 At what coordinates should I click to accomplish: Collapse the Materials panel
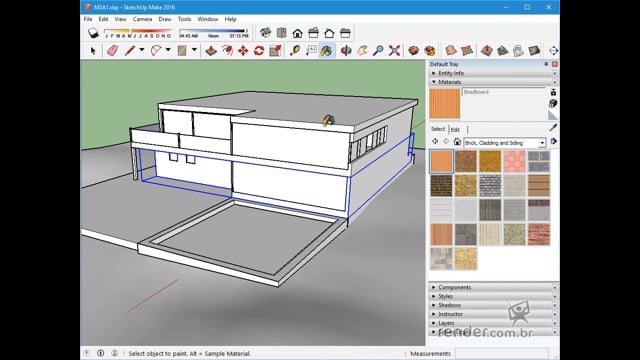493,82
